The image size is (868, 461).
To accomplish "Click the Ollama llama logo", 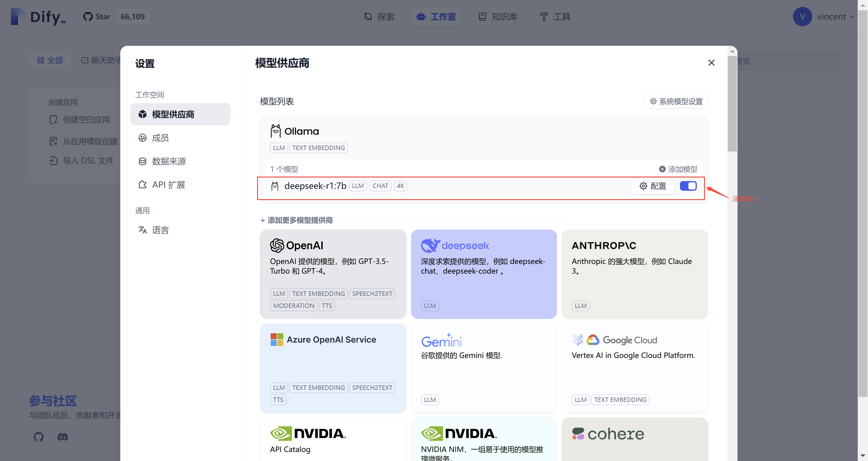I will point(275,131).
